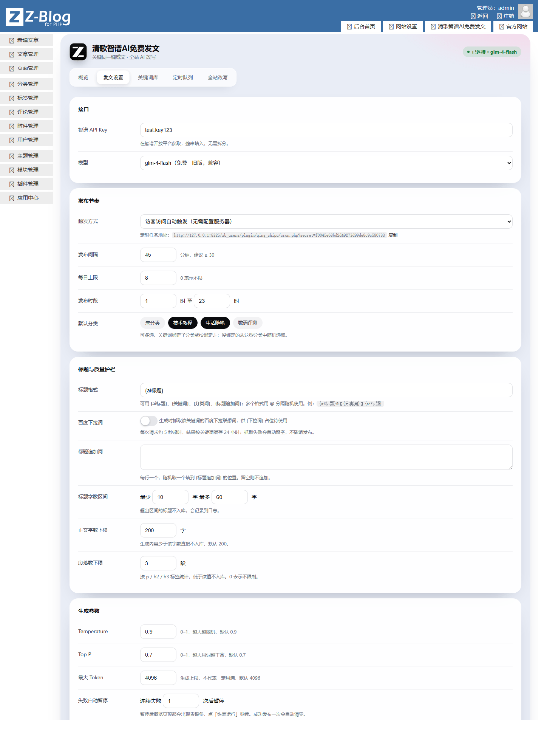Switch to the 概览 tab
Viewport: 544px width, 756px height.
(x=83, y=77)
